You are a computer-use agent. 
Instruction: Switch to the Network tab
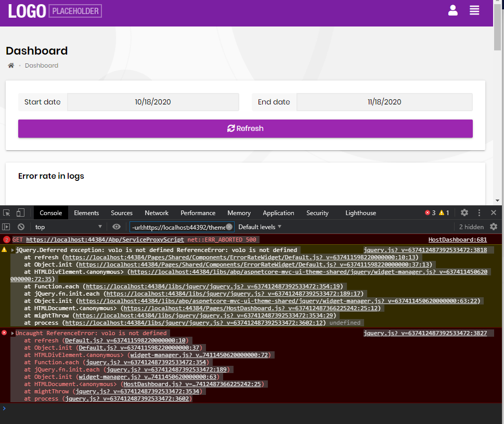tap(157, 213)
